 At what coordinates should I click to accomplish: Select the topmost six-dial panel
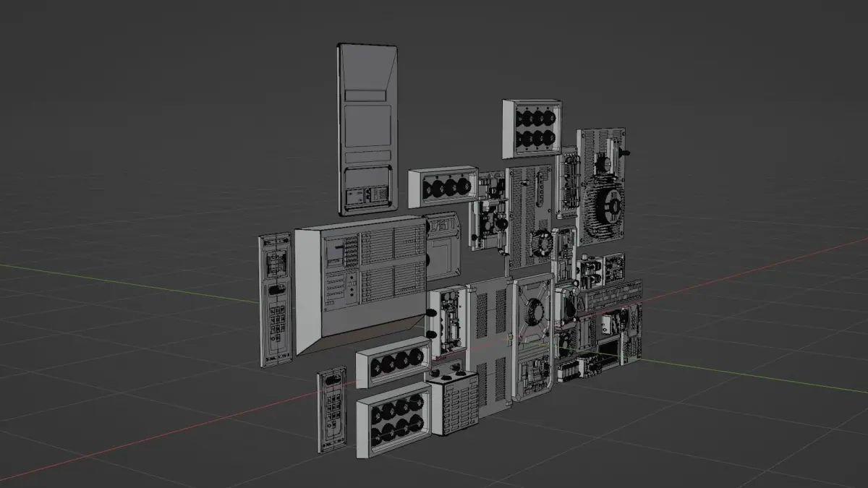pos(532,129)
